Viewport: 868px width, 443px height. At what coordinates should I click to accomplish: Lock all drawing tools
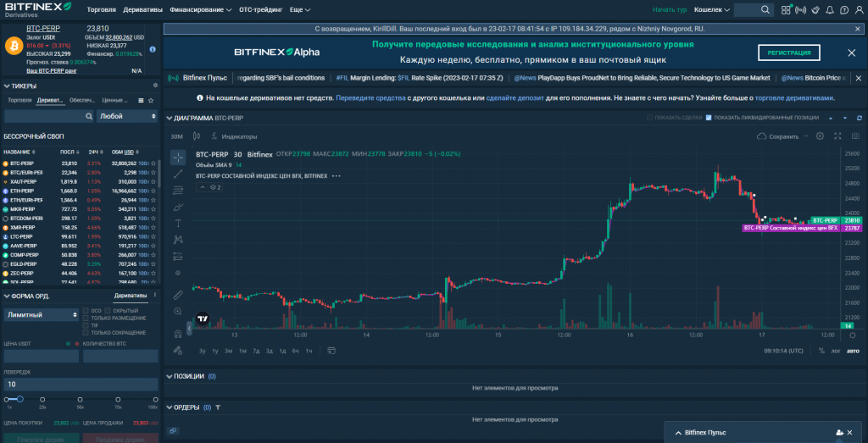click(178, 350)
